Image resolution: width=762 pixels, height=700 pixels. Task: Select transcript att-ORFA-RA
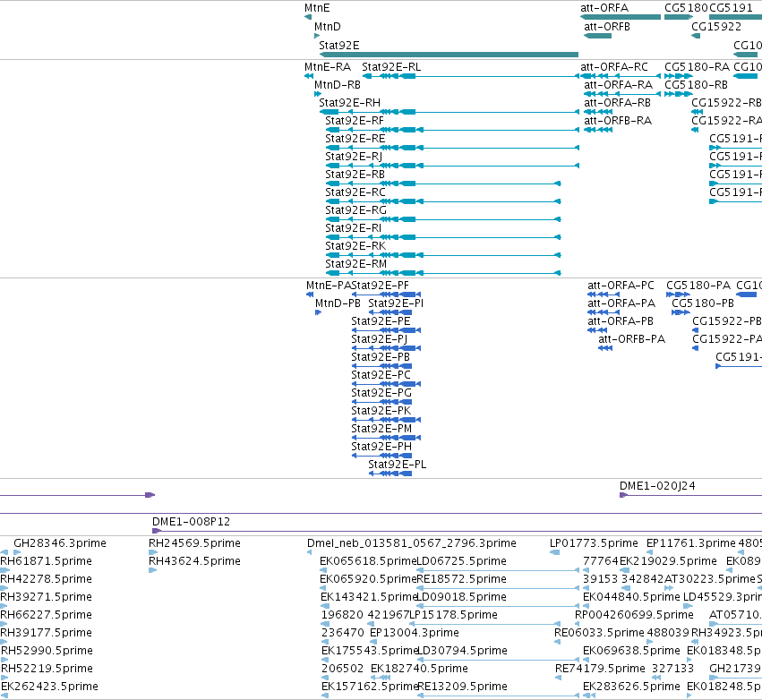(618, 84)
